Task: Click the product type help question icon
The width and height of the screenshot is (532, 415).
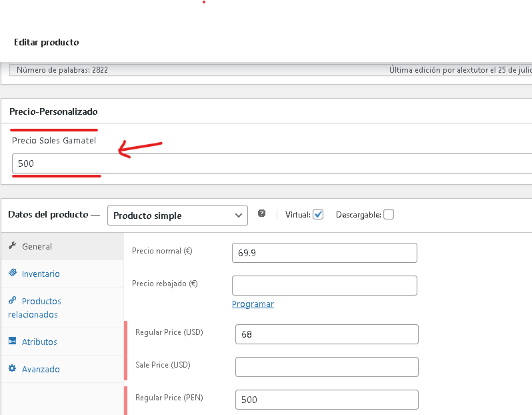Action: tap(261, 214)
